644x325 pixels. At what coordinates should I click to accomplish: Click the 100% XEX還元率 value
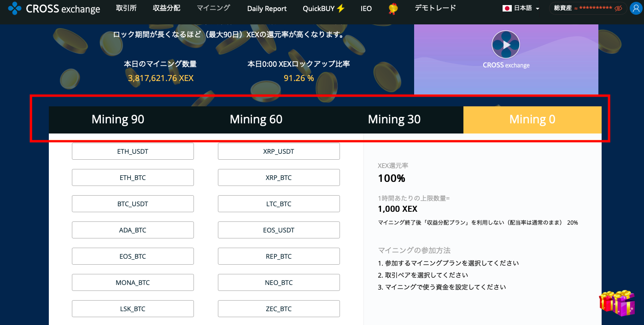[x=392, y=178]
